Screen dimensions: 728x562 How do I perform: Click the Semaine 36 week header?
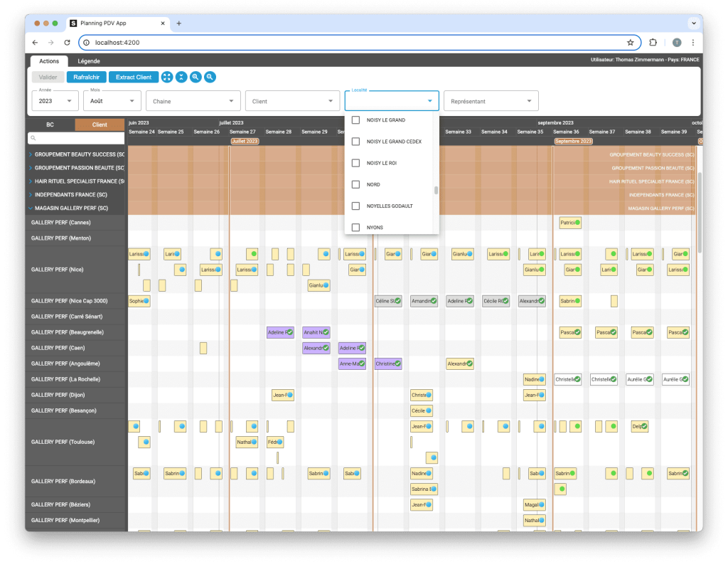pyautogui.click(x=566, y=132)
